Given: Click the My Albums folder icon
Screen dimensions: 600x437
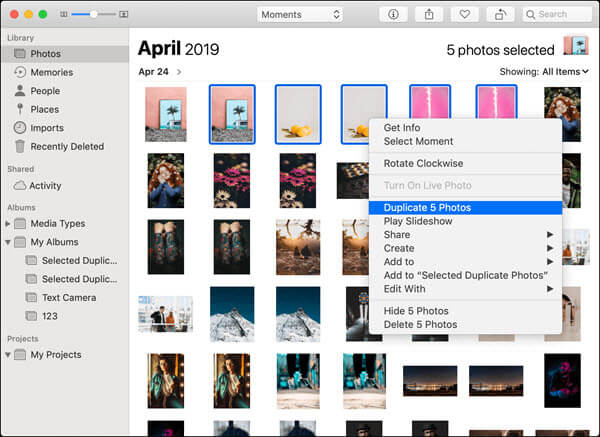Looking at the screenshot, I should pyautogui.click(x=20, y=242).
